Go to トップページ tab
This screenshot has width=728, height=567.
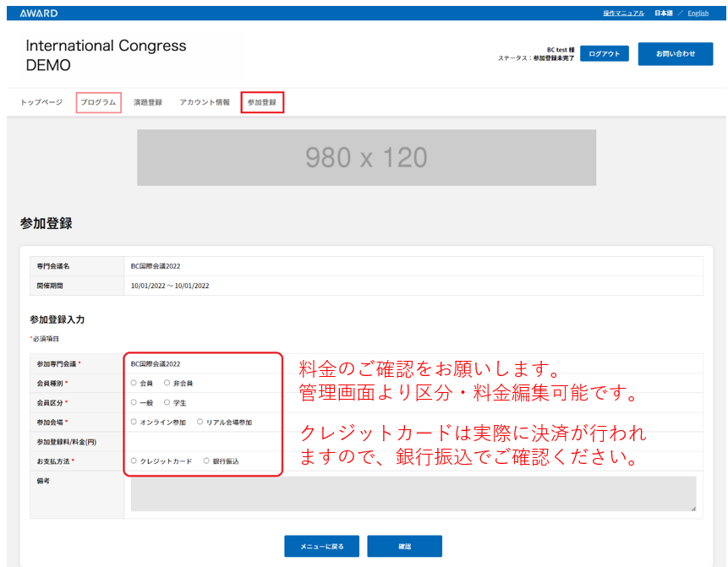point(41,102)
